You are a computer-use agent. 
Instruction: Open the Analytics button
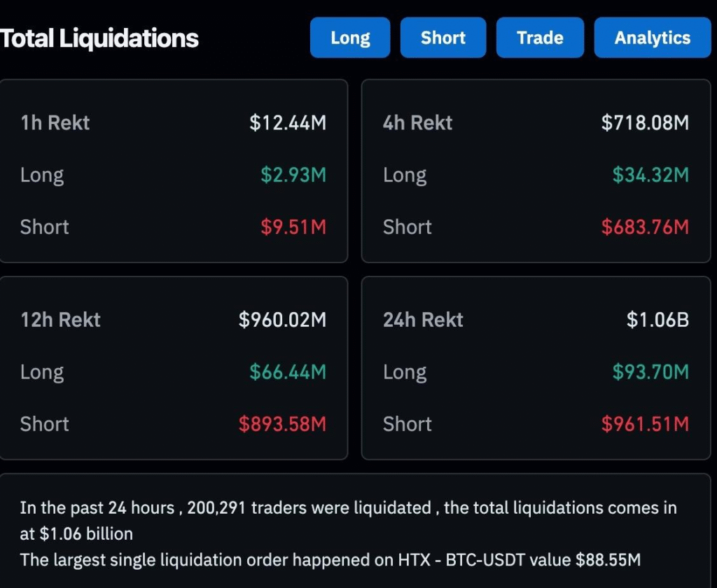[x=652, y=38]
